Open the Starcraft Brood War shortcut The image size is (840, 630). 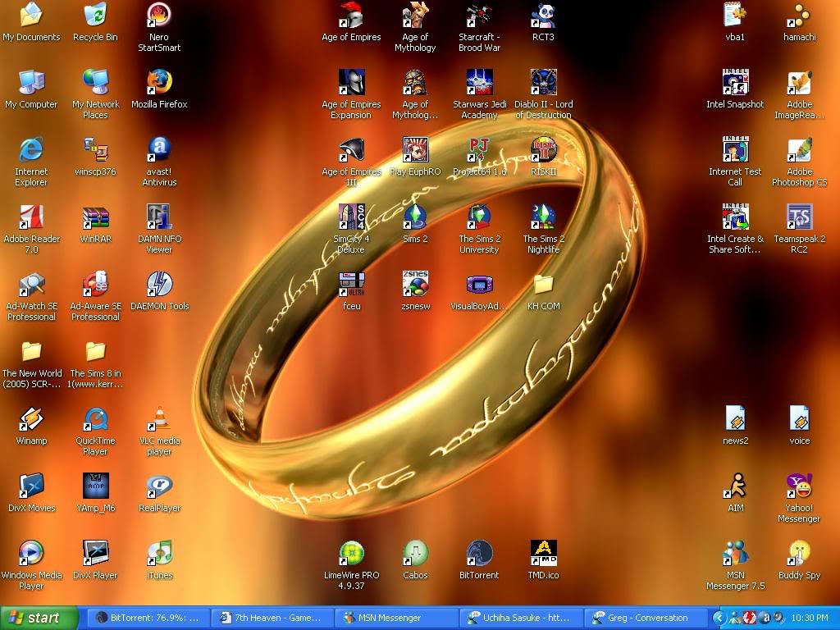pos(479,16)
